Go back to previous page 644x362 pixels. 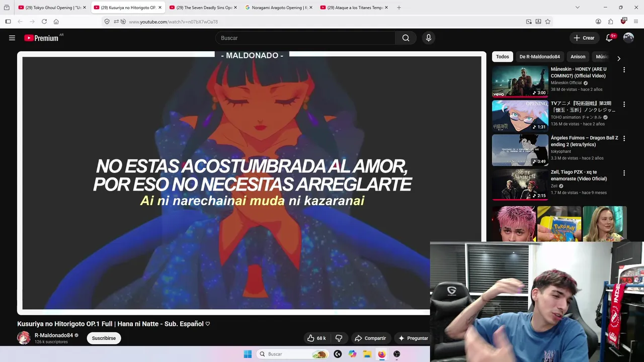click(x=20, y=22)
